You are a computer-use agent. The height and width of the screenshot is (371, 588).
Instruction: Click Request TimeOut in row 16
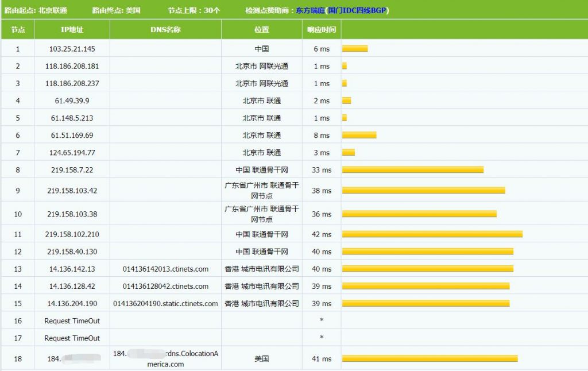pos(72,320)
